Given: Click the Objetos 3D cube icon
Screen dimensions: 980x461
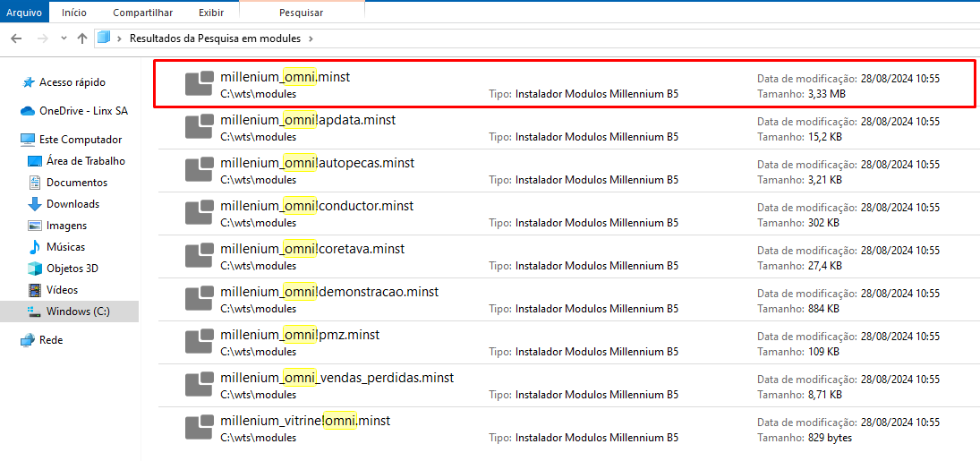Looking at the screenshot, I should pyautogui.click(x=35, y=269).
